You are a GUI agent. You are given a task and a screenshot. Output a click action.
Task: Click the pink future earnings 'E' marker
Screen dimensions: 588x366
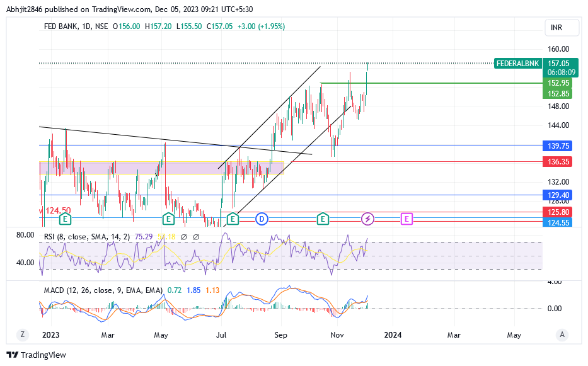pos(406,219)
